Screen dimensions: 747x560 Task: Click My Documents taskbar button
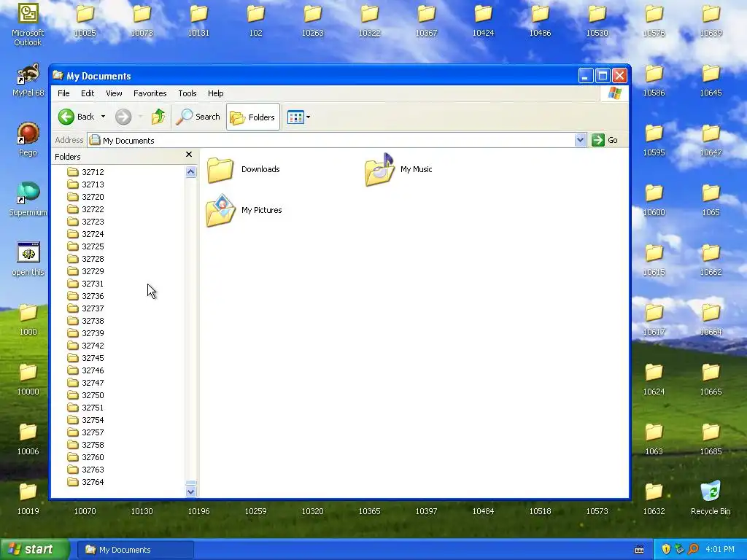[x=136, y=550]
